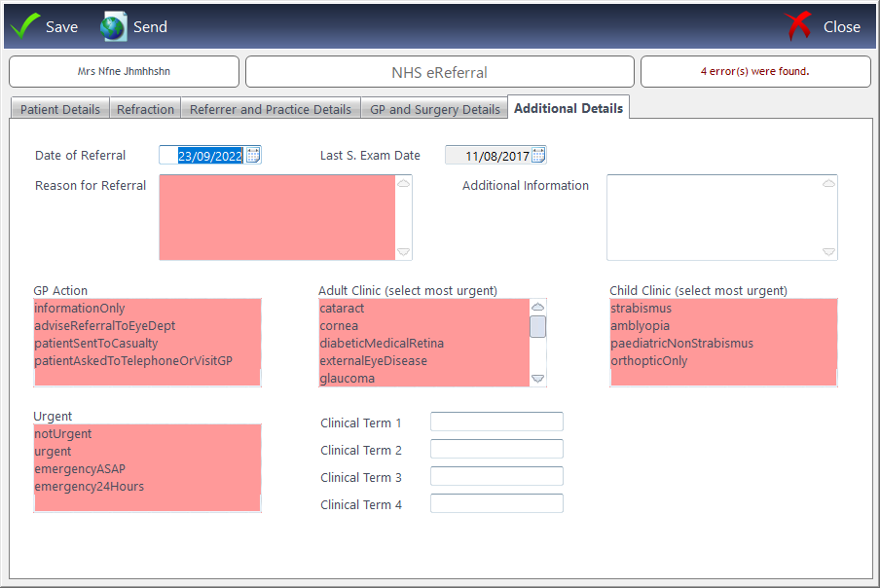Viewport: 880px width, 588px height.
Task: Click the 4 error(s) were found message
Action: [755, 71]
